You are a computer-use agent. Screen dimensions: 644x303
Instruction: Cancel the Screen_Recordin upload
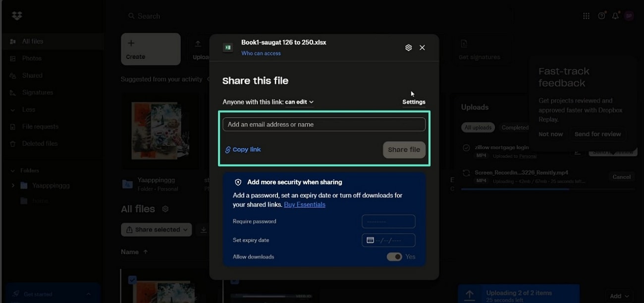pos(621,177)
